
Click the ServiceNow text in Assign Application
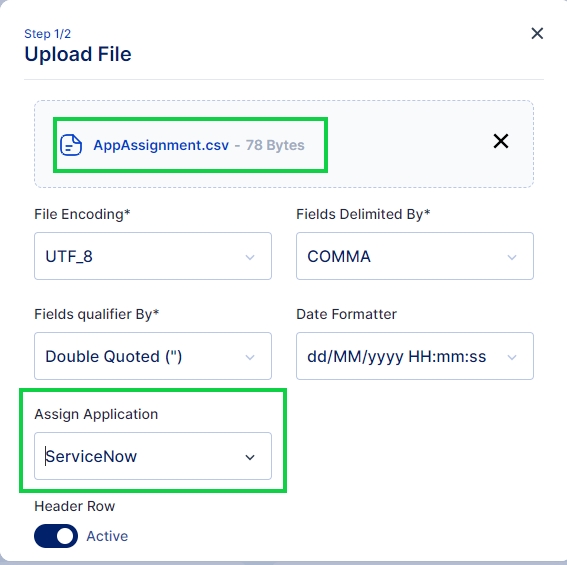(91, 456)
